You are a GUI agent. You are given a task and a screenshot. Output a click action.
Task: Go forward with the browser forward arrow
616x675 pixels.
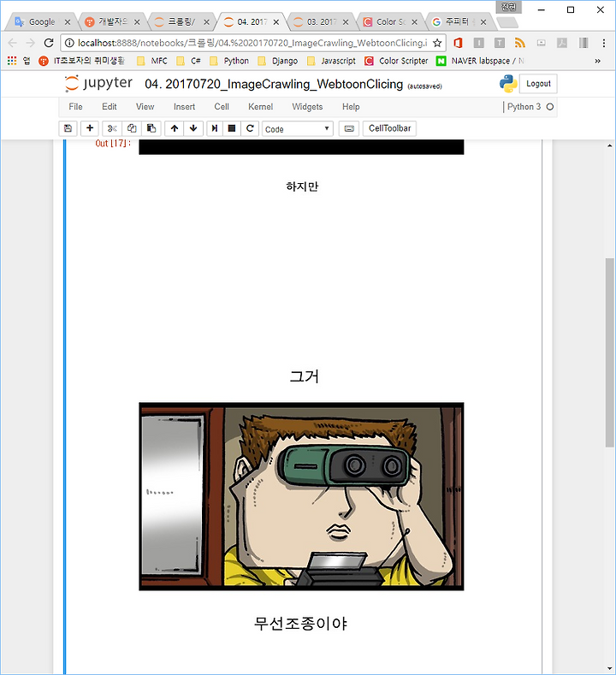[x=30, y=43]
